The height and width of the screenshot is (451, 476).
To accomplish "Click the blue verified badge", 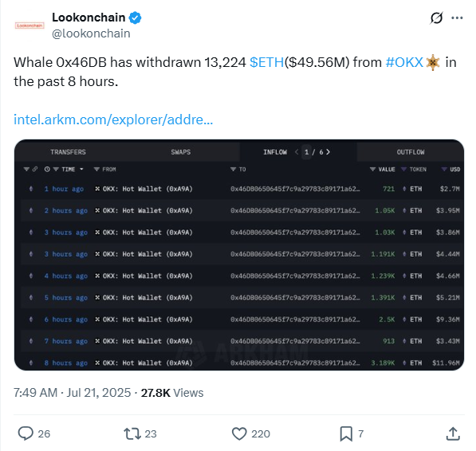I will 135,18.
